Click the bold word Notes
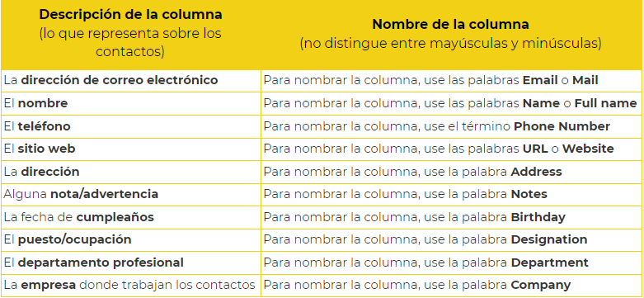The width and height of the screenshot is (644, 298). [529, 194]
